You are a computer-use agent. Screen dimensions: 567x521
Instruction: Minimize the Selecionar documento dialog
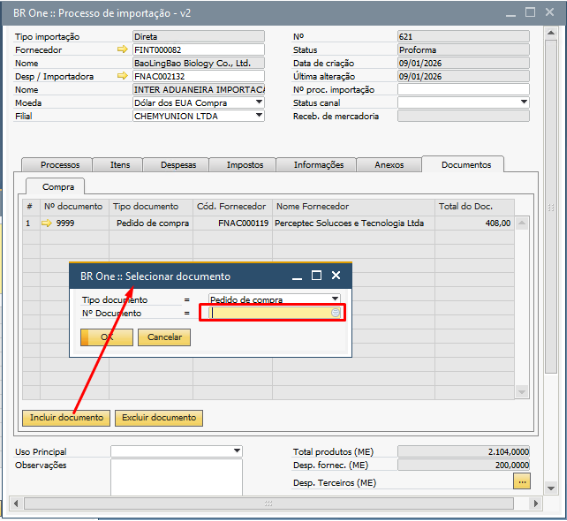pyautogui.click(x=297, y=277)
